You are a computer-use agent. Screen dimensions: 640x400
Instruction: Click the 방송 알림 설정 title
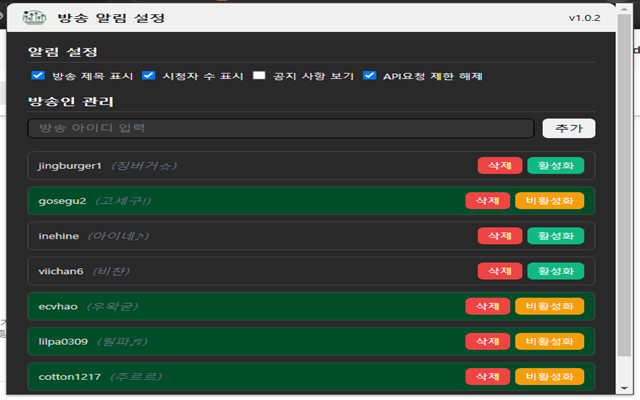111,18
